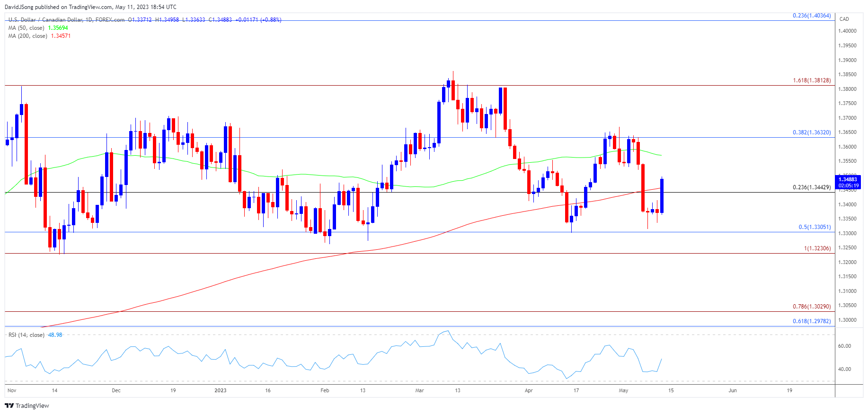Click the current price tag 1.34883
The image size is (868, 414).
[848, 179]
